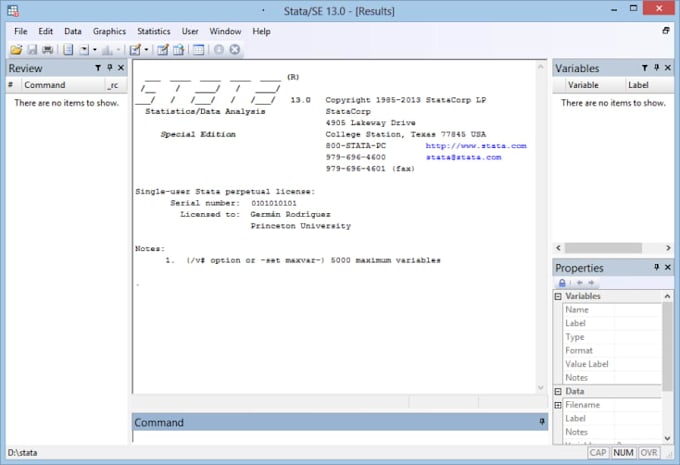
Task: Open the Edit menu
Action: point(46,31)
